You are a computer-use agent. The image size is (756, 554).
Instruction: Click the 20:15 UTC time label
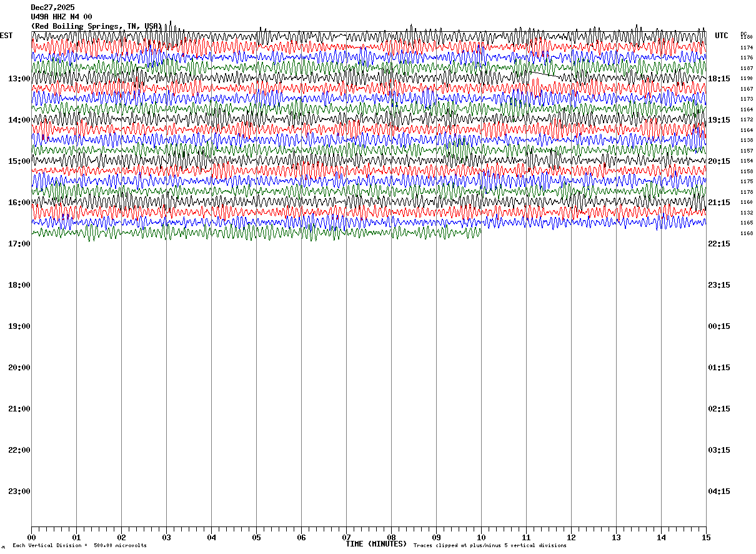719,161
